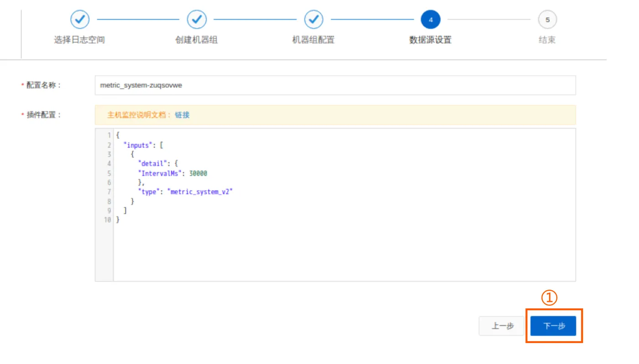Click the step 4 数据源设置 circle
The height and width of the screenshot is (364, 639).
pos(430,20)
